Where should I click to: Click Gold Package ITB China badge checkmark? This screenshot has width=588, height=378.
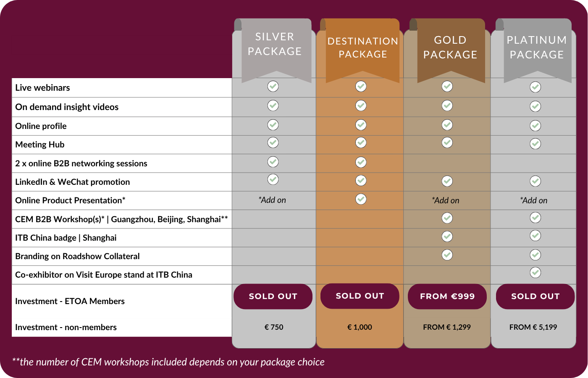click(447, 236)
